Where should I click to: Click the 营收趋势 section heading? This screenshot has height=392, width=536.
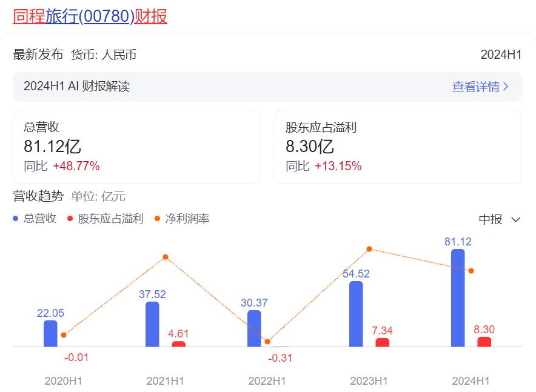pos(38,196)
